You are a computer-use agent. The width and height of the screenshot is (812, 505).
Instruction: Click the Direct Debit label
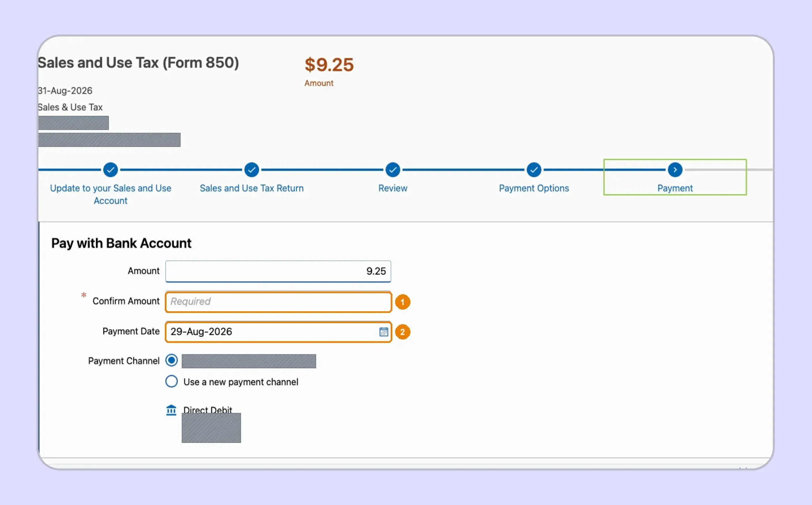pos(208,409)
